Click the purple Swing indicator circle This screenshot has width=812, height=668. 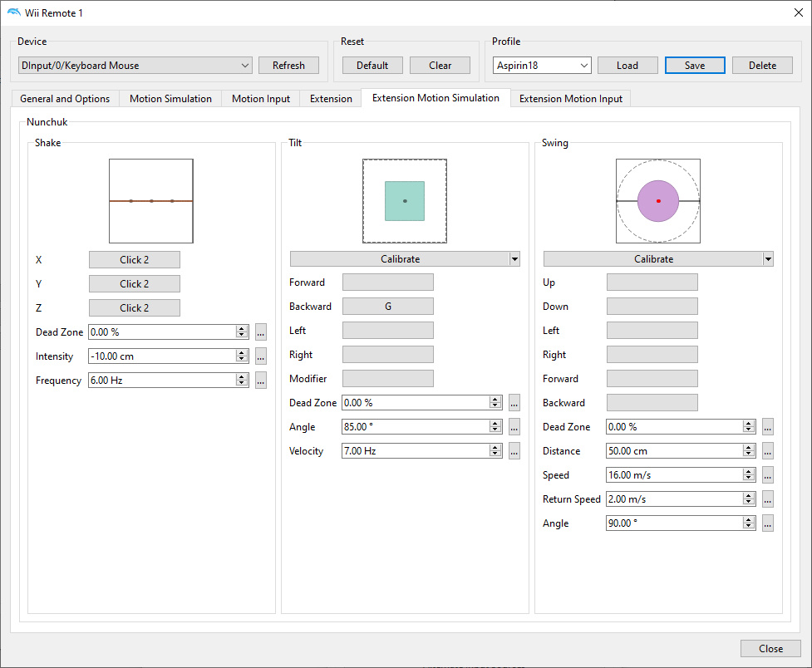click(658, 201)
